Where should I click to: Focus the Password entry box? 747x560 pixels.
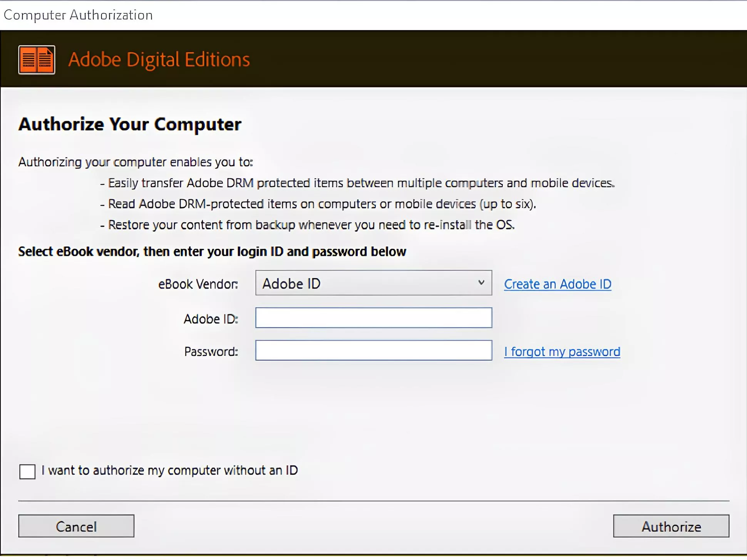[373, 350]
